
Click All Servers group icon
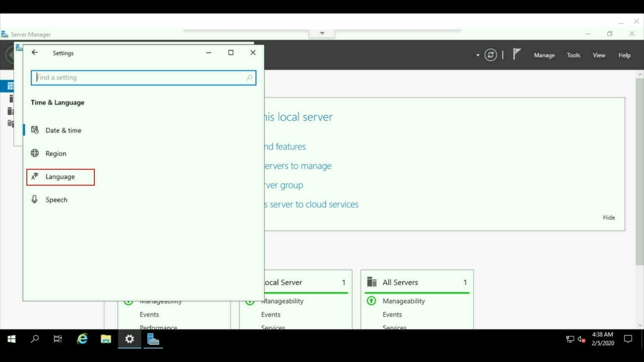click(371, 282)
